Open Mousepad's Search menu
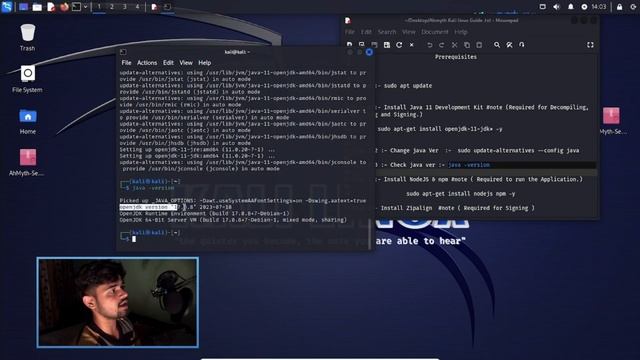 click(x=387, y=32)
